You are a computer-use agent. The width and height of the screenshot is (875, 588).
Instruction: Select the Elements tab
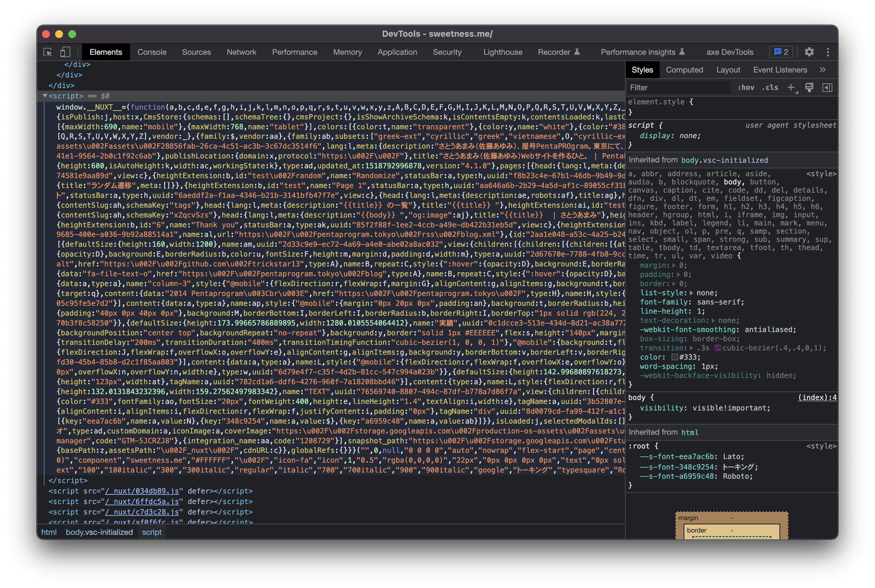(106, 52)
